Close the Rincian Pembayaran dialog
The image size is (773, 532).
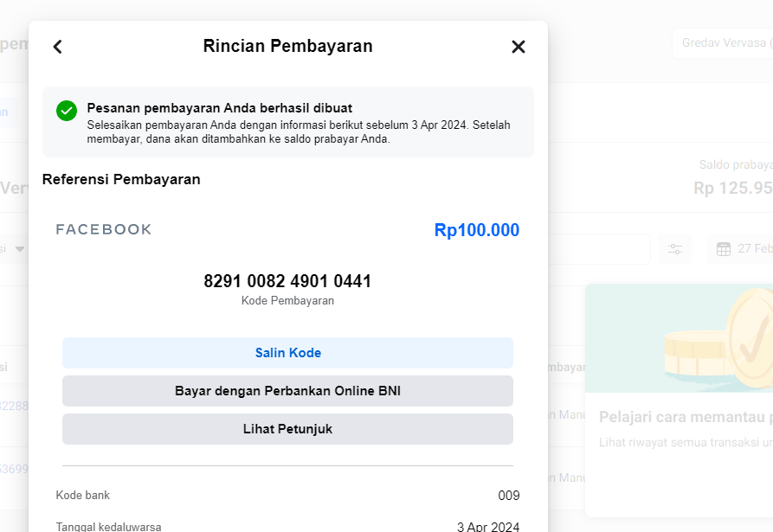[519, 47]
